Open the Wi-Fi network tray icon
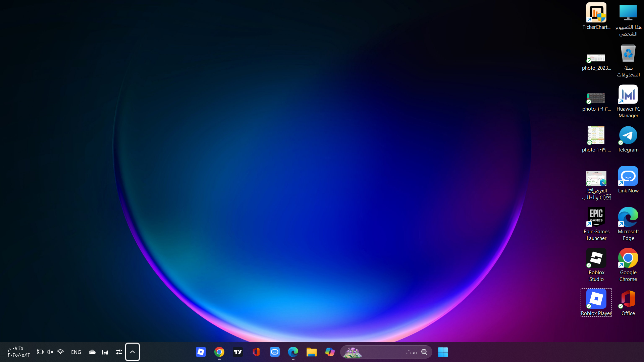The image size is (644, 362). tap(60, 352)
